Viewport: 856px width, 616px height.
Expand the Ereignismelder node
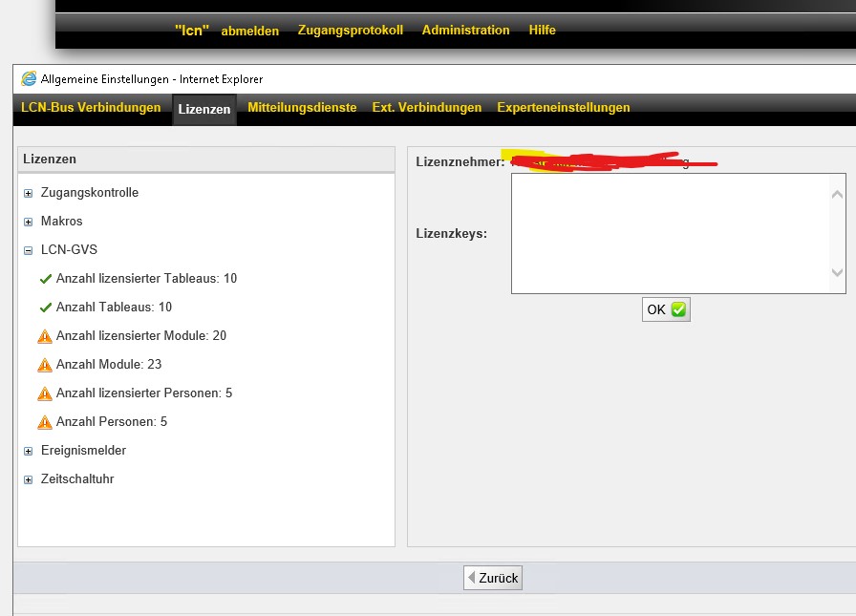pyautogui.click(x=29, y=451)
